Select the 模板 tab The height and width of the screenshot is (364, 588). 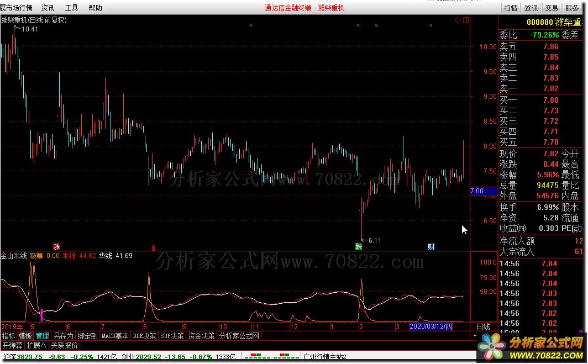point(25,336)
